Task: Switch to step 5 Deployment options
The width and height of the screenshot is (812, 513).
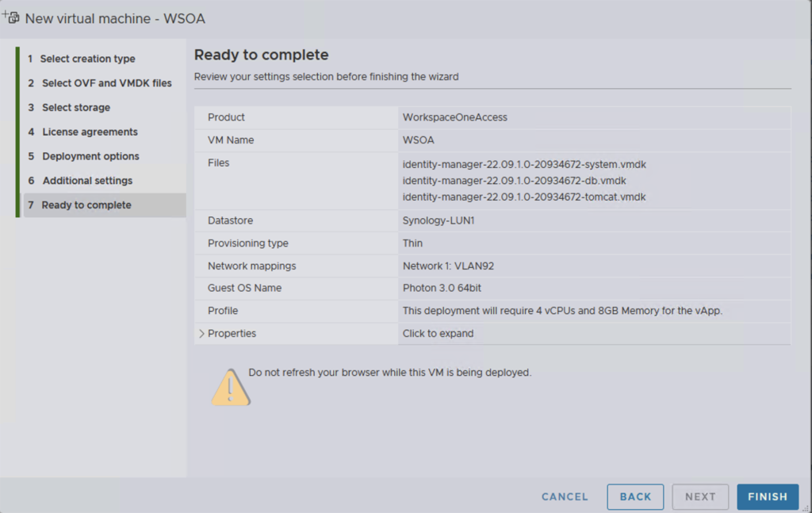Action: (90, 156)
